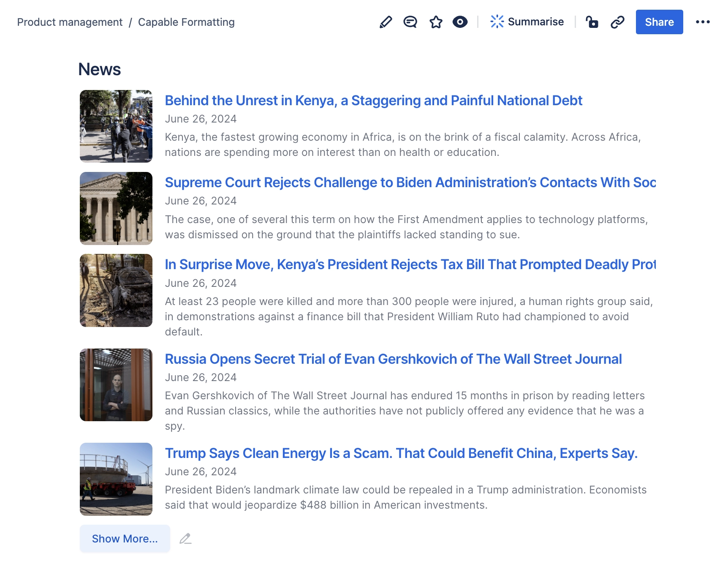Image resolution: width=728 pixels, height=583 pixels.
Task: Expand the list with Show More
Action: (x=125, y=539)
